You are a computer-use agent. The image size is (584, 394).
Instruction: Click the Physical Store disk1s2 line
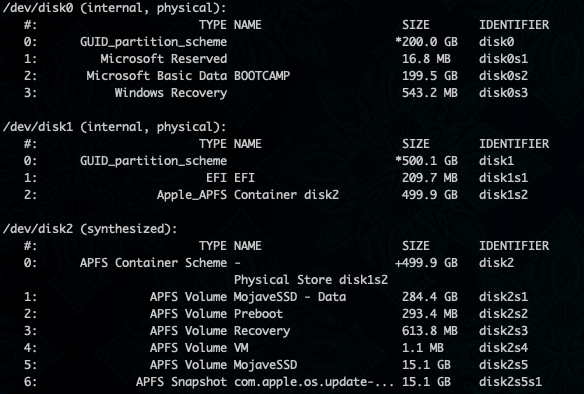311,280
